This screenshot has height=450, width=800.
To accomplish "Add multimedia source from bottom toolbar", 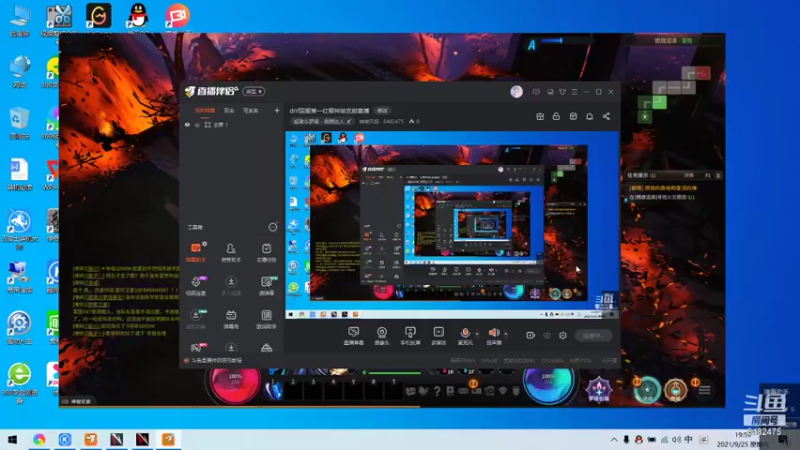I will (438, 336).
